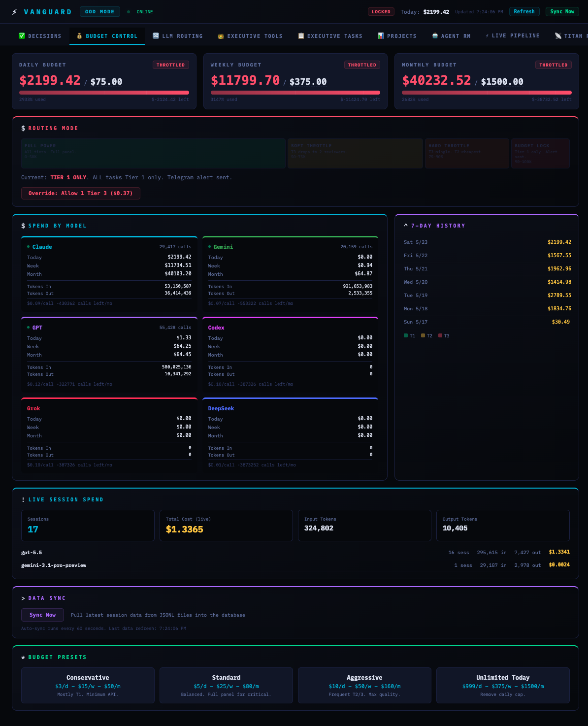Toggle the God Mode button
The width and height of the screenshot is (588, 726).
click(x=100, y=11)
